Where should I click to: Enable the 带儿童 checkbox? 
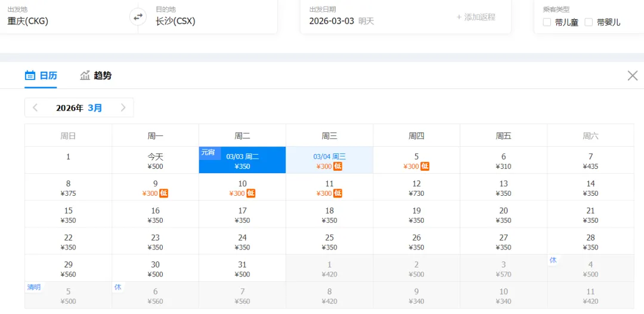click(547, 22)
